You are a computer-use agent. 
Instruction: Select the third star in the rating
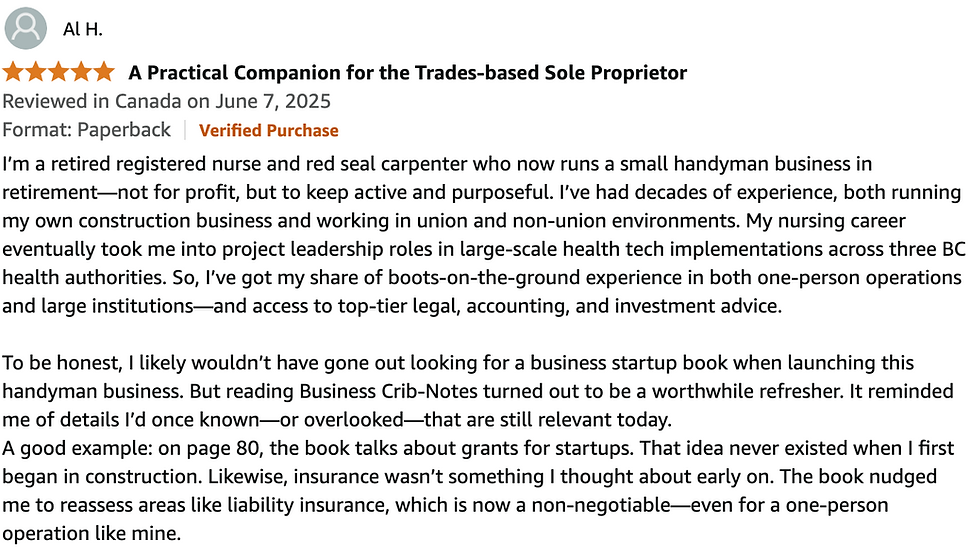tap(59, 72)
